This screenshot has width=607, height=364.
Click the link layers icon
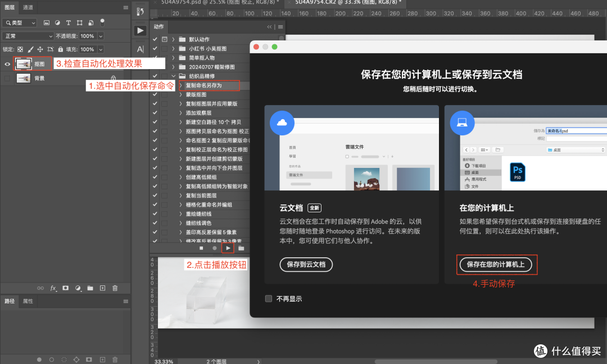40,288
